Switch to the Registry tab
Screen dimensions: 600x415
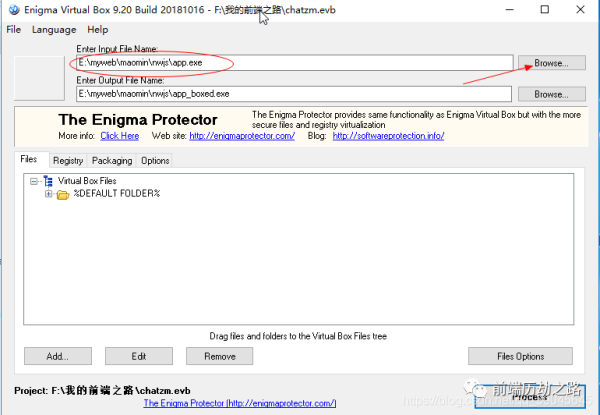pos(68,160)
